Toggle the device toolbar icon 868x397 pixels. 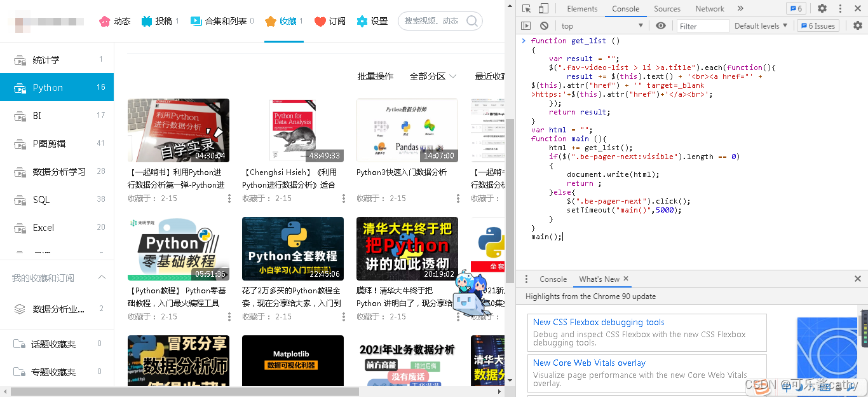pos(543,9)
